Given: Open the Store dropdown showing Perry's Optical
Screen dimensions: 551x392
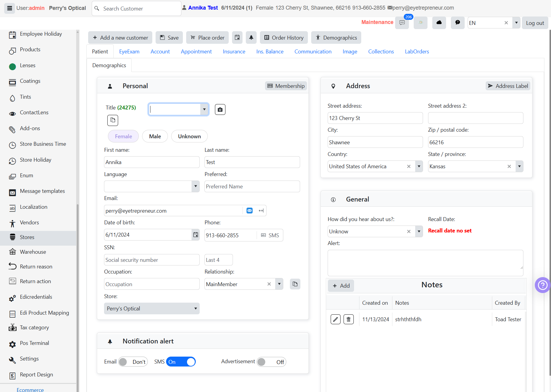Looking at the screenshot, I should (152, 308).
